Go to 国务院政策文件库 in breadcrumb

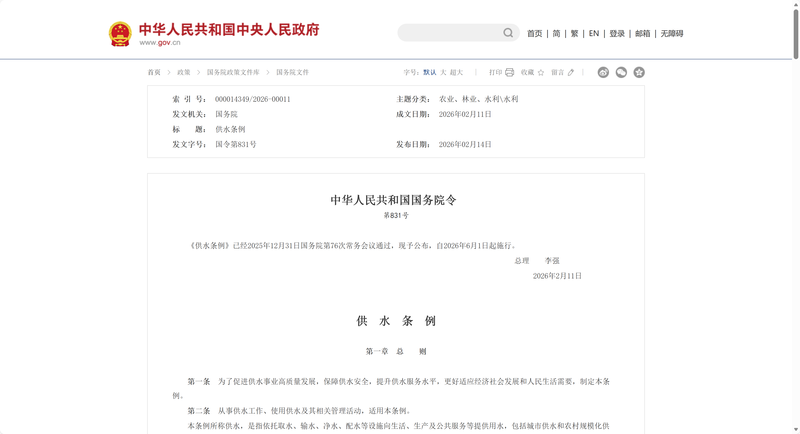click(x=233, y=72)
